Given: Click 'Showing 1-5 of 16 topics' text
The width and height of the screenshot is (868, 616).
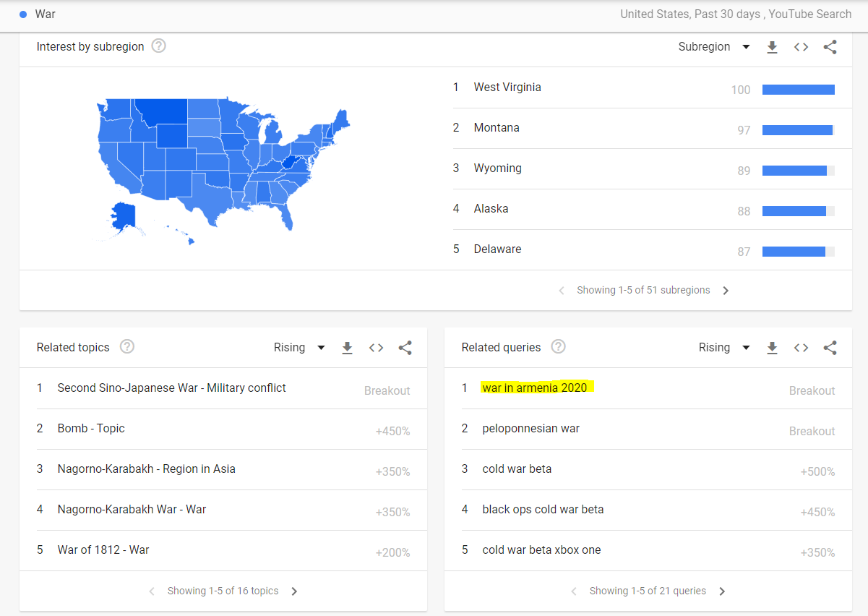Looking at the screenshot, I should click(223, 591).
